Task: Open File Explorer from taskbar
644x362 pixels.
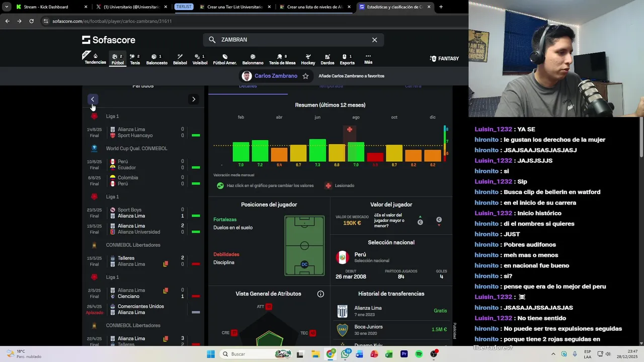Action: click(x=315, y=354)
